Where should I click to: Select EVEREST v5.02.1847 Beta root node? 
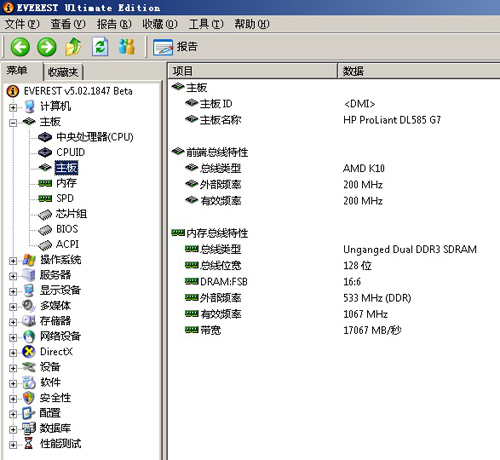[x=78, y=91]
